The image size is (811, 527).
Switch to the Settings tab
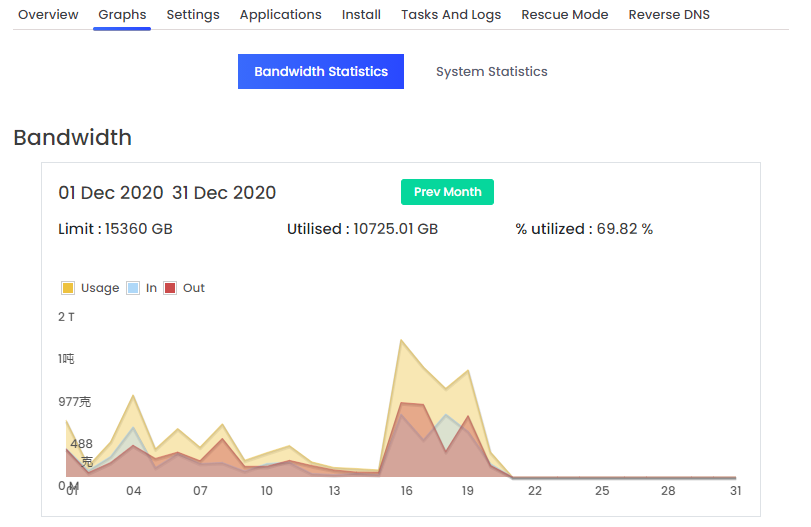click(x=193, y=15)
